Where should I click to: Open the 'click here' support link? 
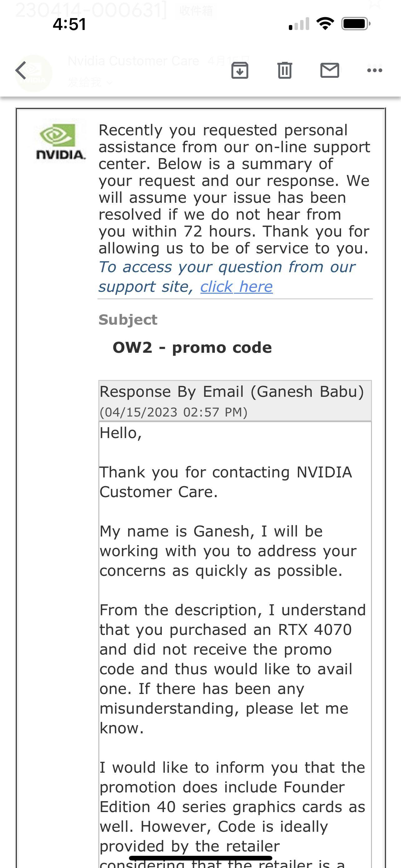(x=236, y=287)
